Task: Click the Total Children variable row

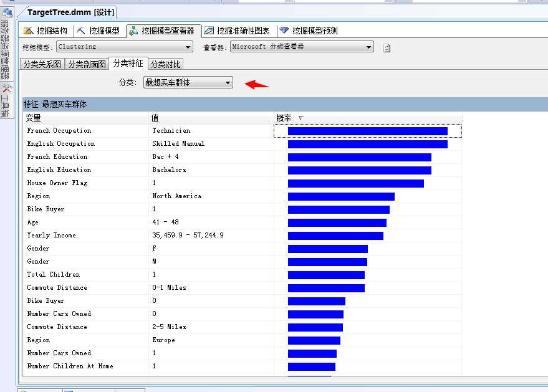Action: tap(243, 275)
